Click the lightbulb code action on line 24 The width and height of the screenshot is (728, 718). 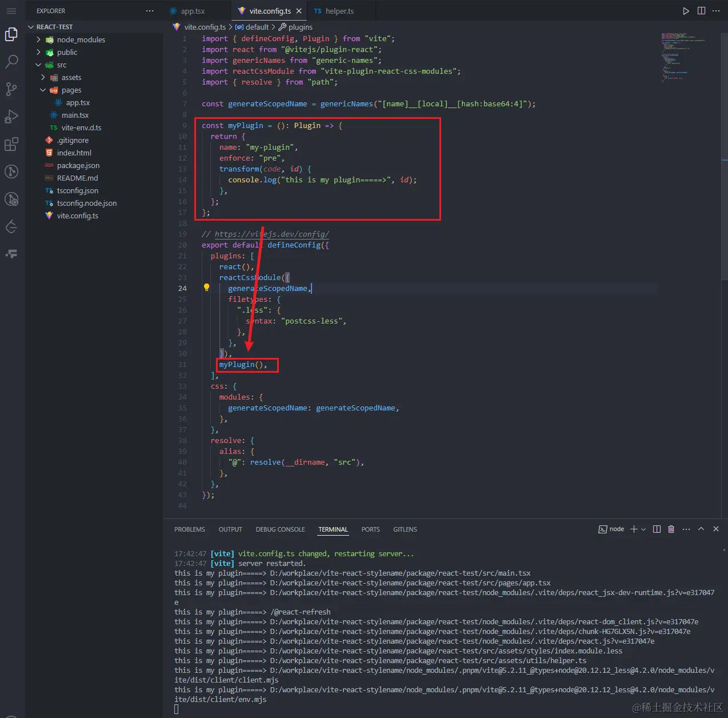(207, 288)
